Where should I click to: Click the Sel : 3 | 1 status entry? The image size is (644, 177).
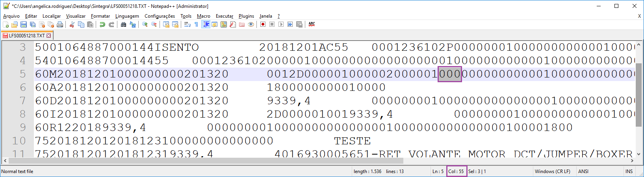tap(477, 171)
